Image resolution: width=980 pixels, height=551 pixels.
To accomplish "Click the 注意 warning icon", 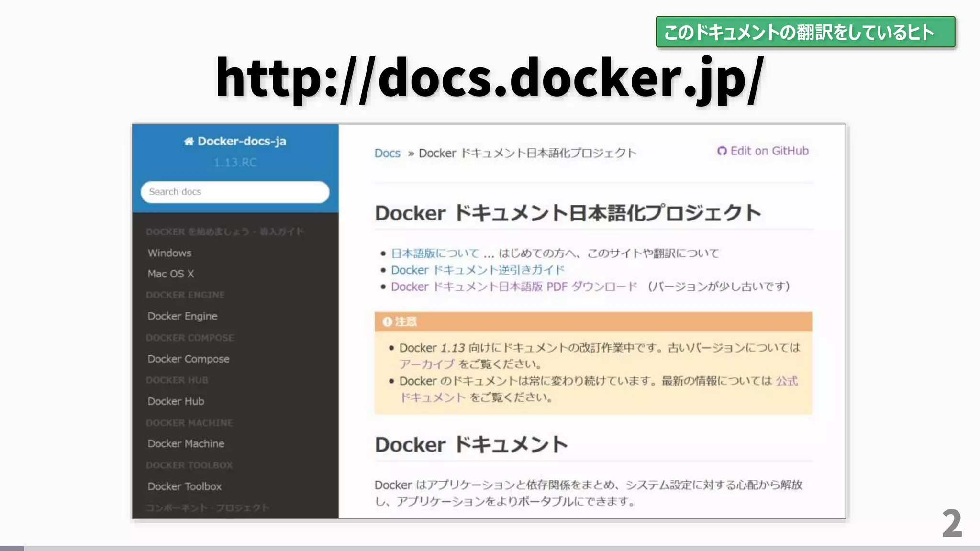I will 387,322.
